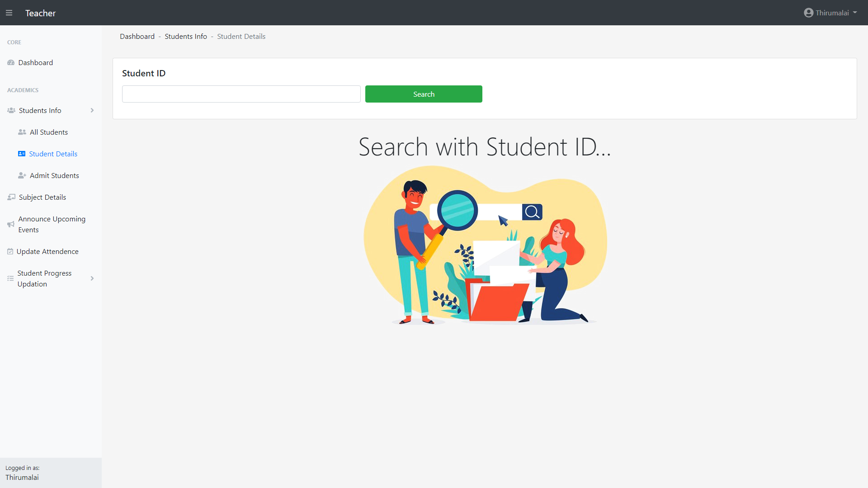This screenshot has height=488, width=868.
Task: Focus the Student ID input field
Action: tap(241, 94)
